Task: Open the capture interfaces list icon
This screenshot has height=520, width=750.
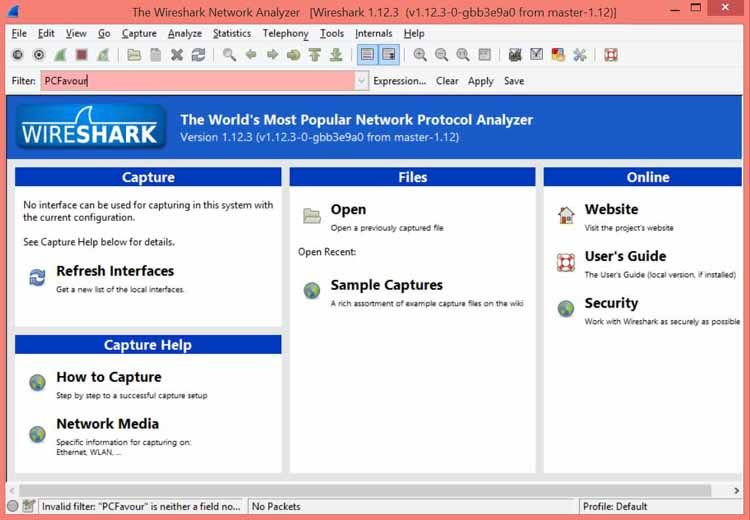Action: (x=18, y=55)
